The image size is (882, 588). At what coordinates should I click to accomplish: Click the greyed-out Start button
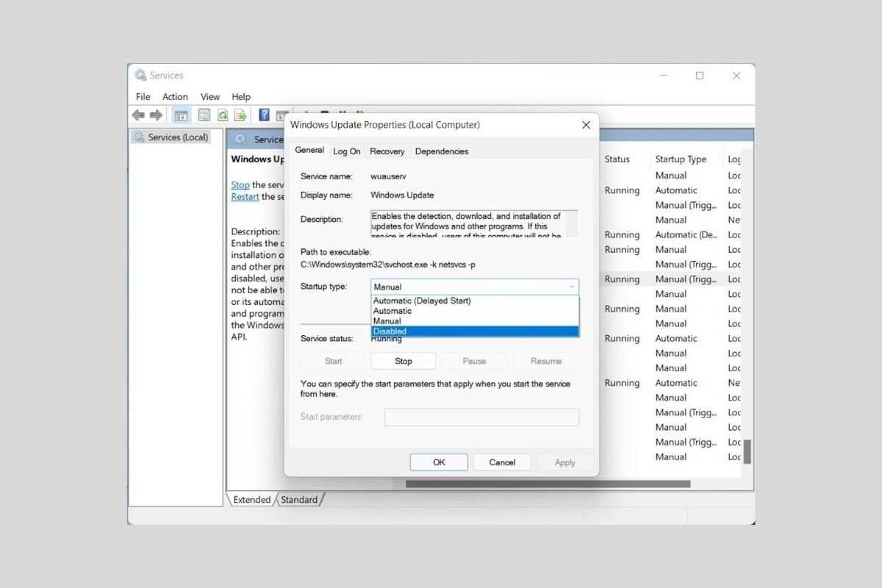pos(334,361)
